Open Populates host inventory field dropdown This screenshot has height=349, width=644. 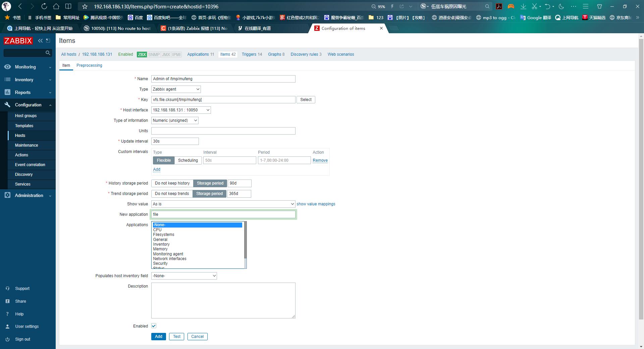click(x=184, y=276)
